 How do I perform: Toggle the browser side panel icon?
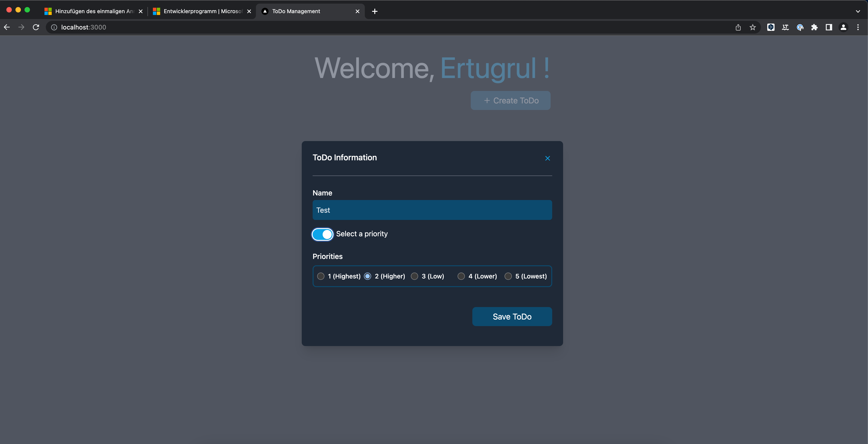pos(829,27)
